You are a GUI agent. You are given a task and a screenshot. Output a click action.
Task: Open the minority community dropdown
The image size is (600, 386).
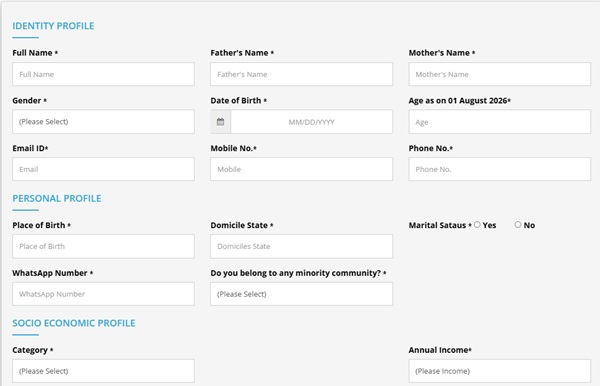click(x=302, y=294)
